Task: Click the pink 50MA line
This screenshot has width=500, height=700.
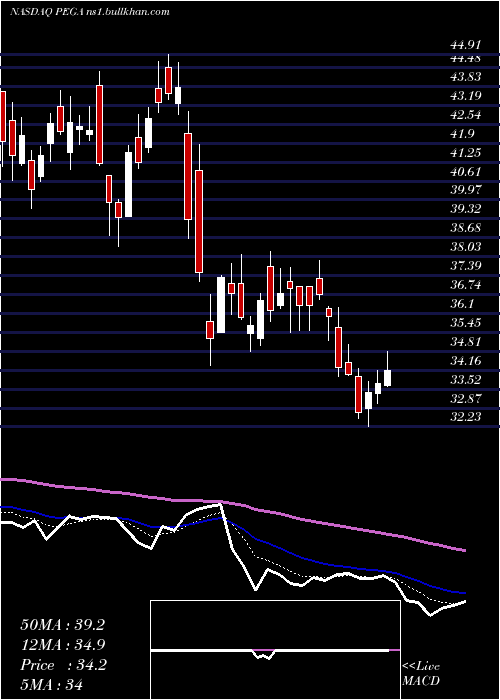Action: [x=233, y=504]
